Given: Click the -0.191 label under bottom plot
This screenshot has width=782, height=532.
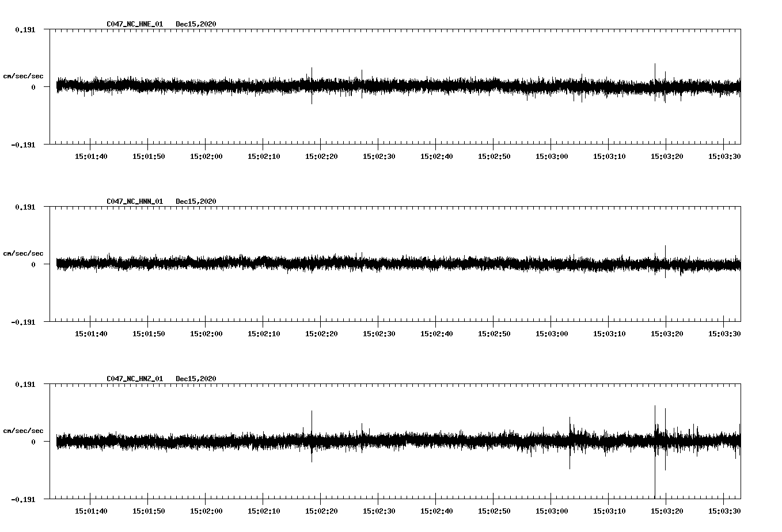Looking at the screenshot, I should (x=24, y=500).
